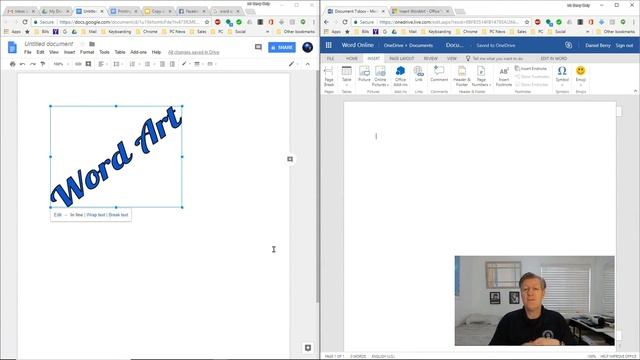Image resolution: width=640 pixels, height=360 pixels.
Task: Click the blue SHARE button in Google Docs
Action: point(282,47)
